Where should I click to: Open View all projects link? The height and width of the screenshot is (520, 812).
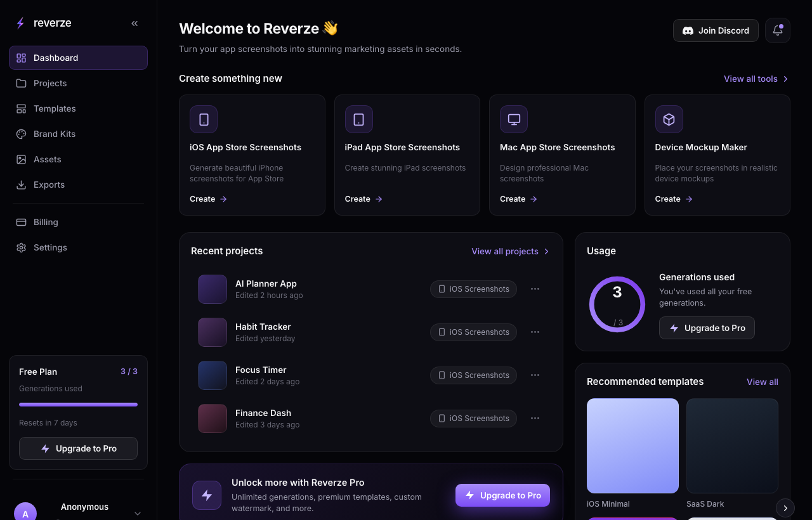[x=511, y=251]
